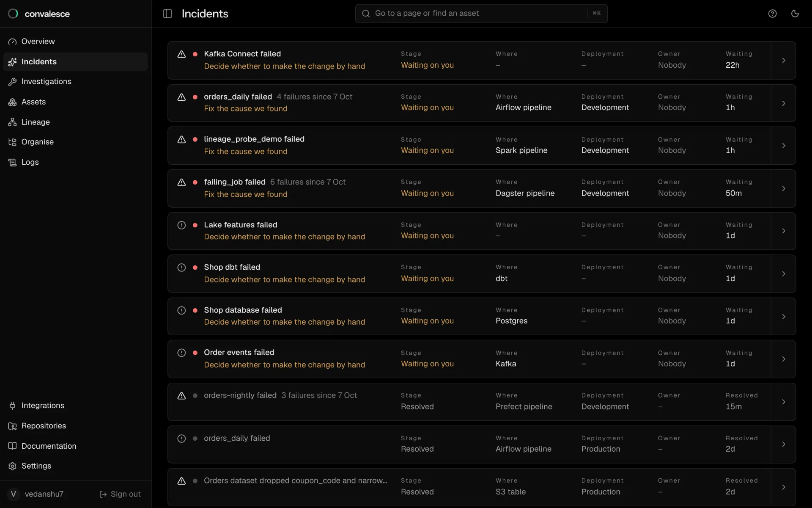
Task: Click the convalesce logo icon
Action: click(13, 14)
